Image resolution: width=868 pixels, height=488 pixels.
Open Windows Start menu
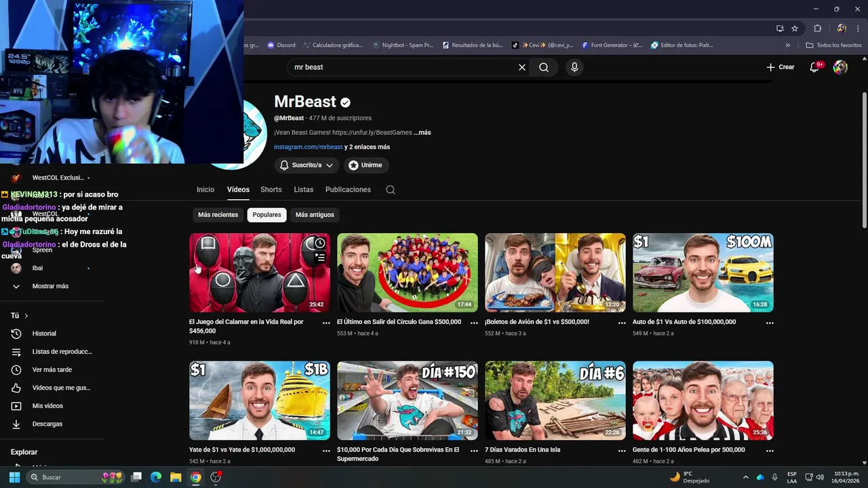[14, 477]
